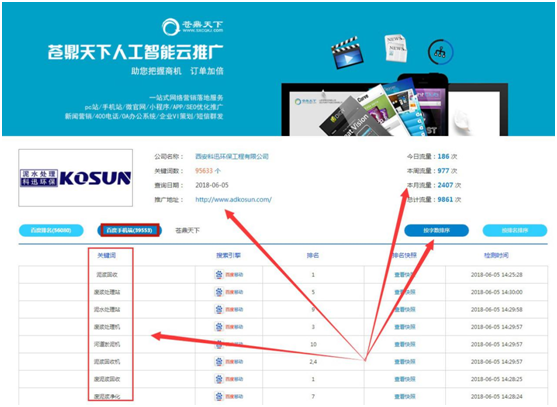
Task: View snapshot link for 泥浆回收 row
Action: 405,275
